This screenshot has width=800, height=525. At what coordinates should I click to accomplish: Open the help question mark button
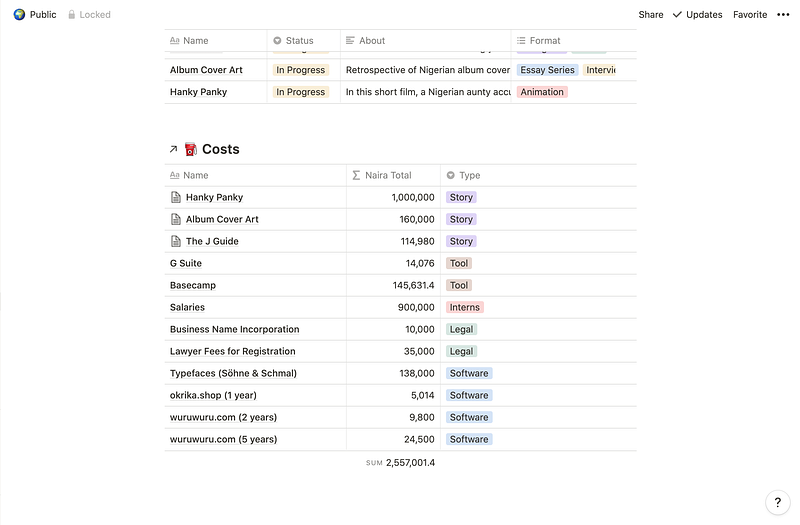click(778, 503)
